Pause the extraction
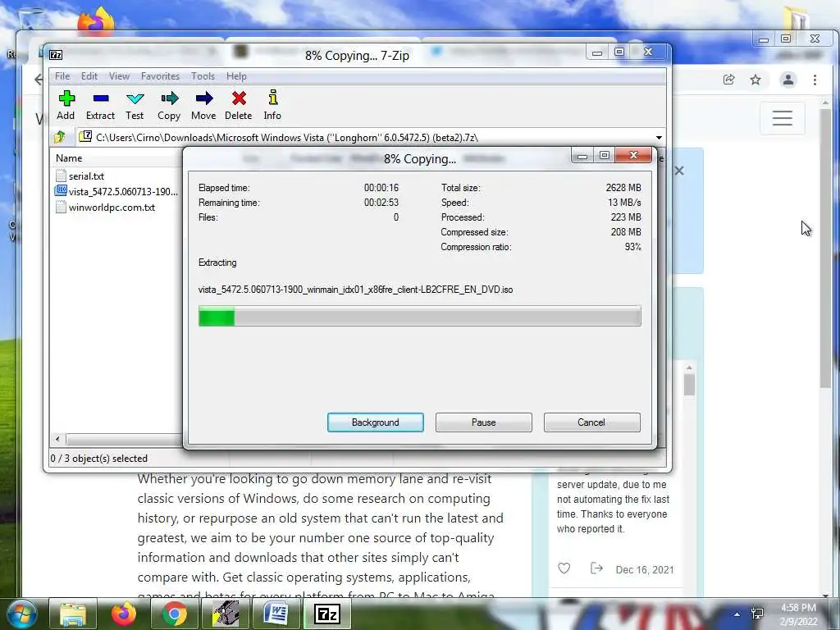Image resolution: width=840 pixels, height=630 pixels. coord(484,422)
